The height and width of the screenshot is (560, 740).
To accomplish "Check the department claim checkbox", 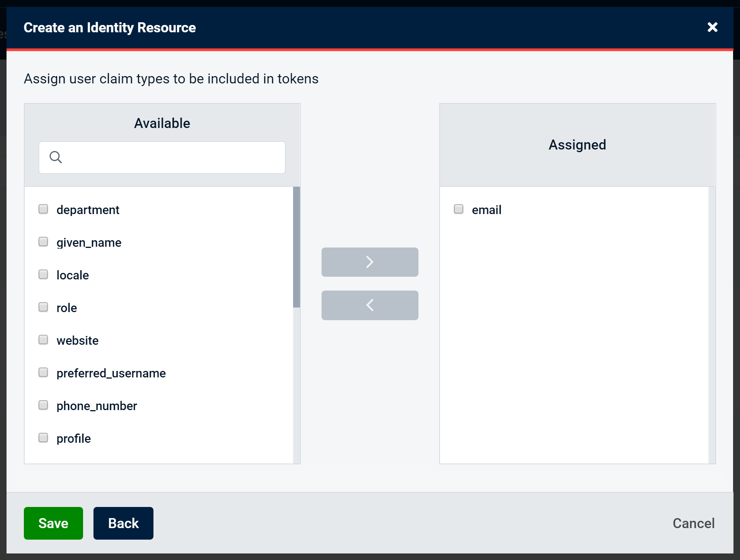I will coord(43,209).
